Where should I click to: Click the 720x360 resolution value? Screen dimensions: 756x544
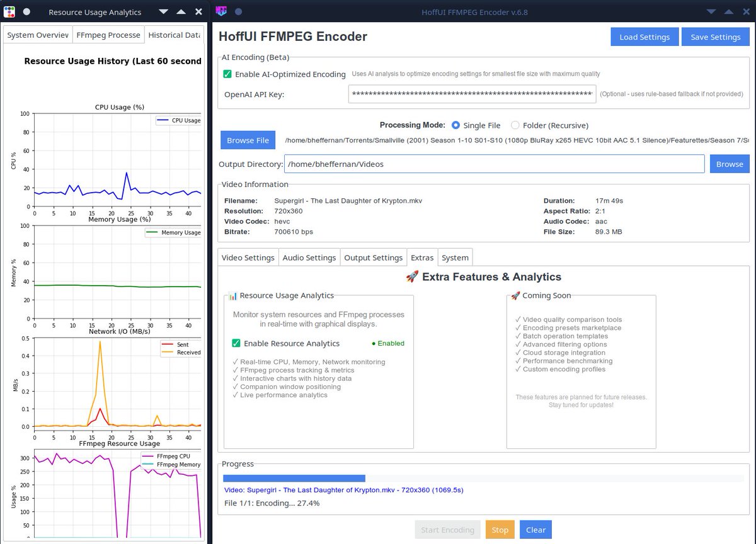pos(289,211)
